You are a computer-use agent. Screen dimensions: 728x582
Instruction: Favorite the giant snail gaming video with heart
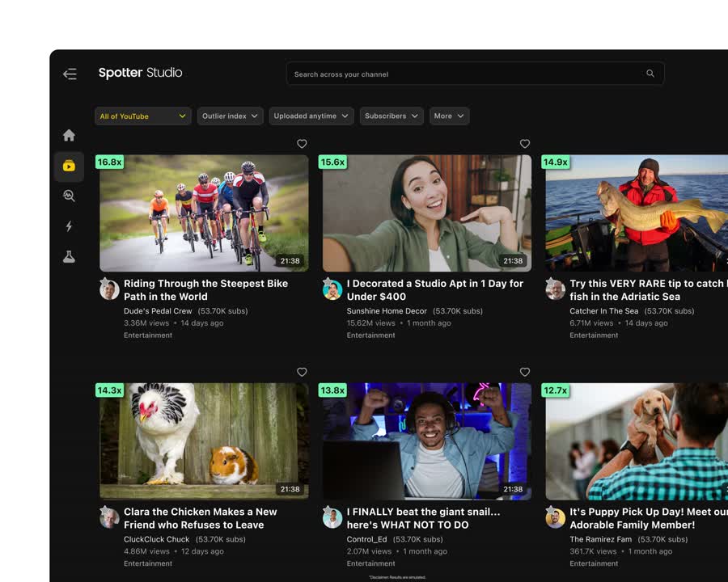[525, 372]
